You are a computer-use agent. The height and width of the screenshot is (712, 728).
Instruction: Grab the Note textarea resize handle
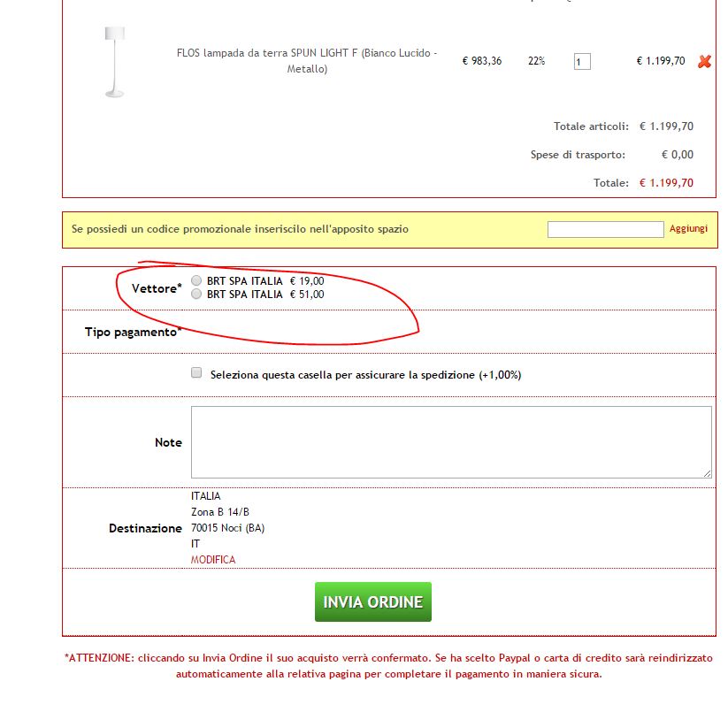pyautogui.click(x=707, y=473)
